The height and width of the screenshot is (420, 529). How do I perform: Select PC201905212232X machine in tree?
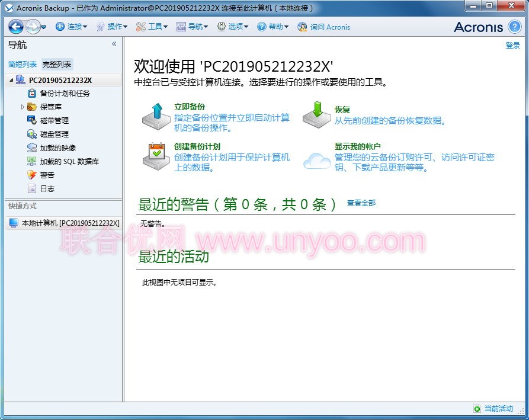pyautogui.click(x=60, y=81)
